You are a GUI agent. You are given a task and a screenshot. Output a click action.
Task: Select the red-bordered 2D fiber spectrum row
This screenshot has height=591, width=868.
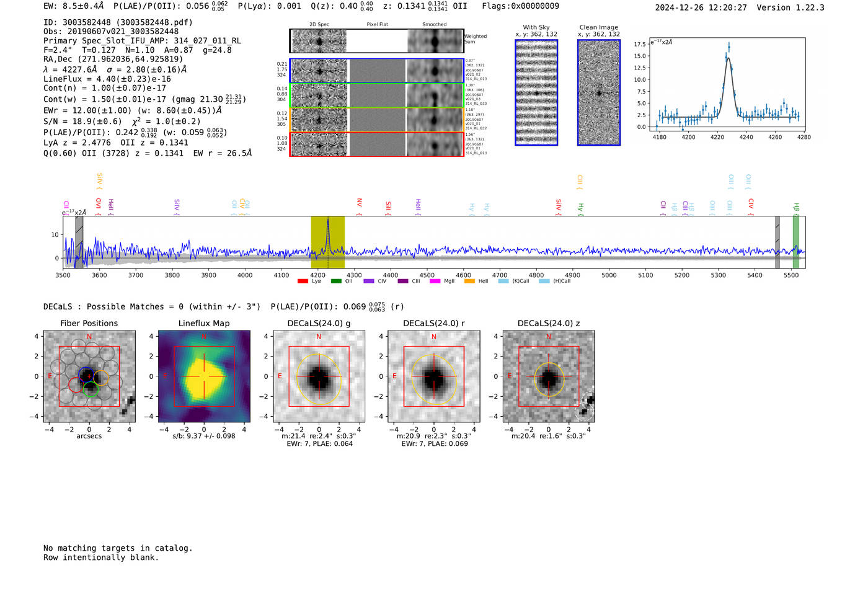377,144
